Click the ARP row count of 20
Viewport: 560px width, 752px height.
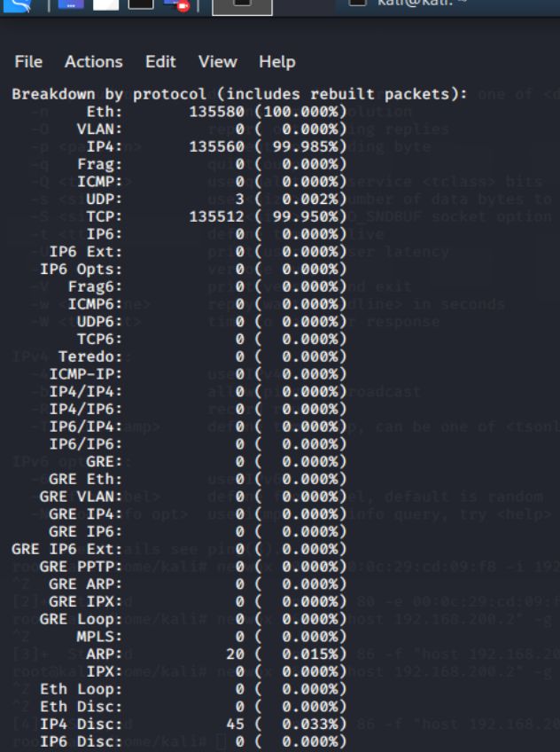pos(235,654)
